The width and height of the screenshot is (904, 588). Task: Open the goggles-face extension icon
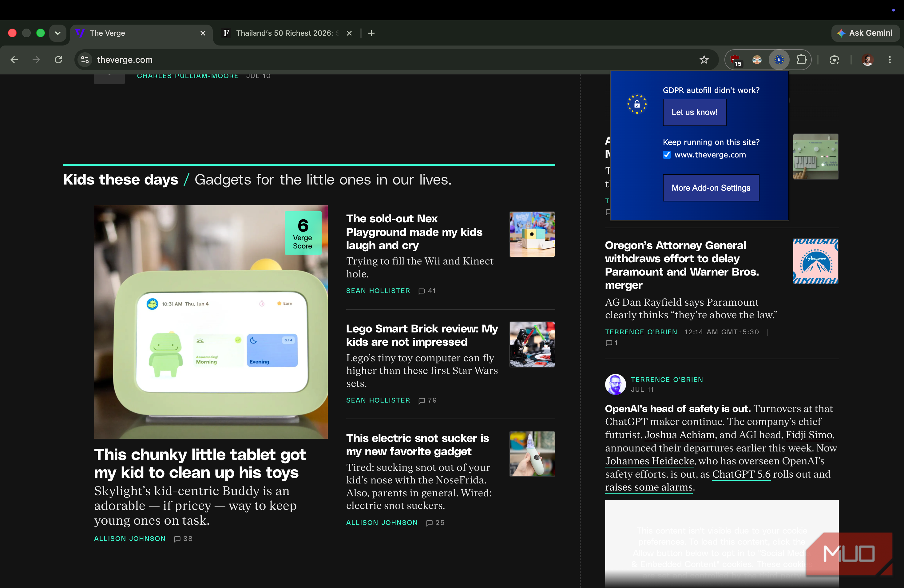pos(757,60)
